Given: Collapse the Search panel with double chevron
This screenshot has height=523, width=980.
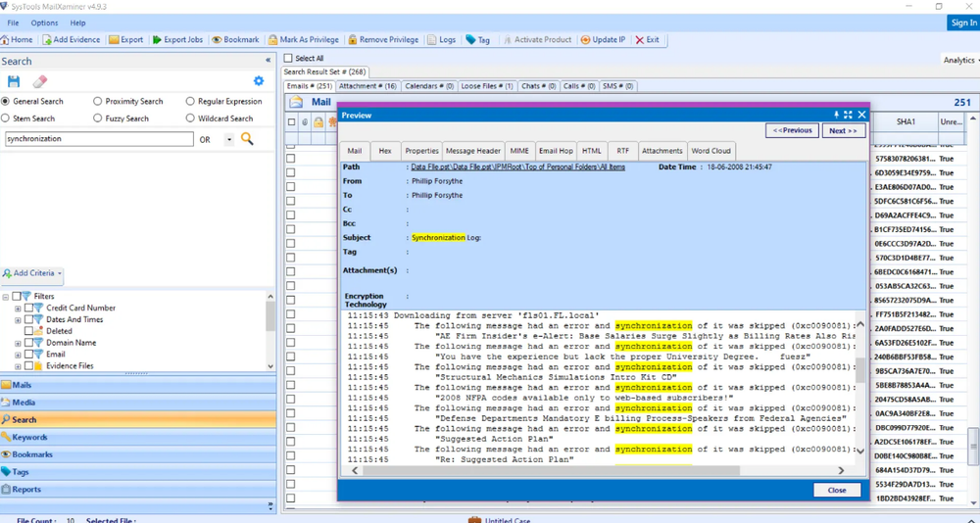Looking at the screenshot, I should click(x=269, y=61).
